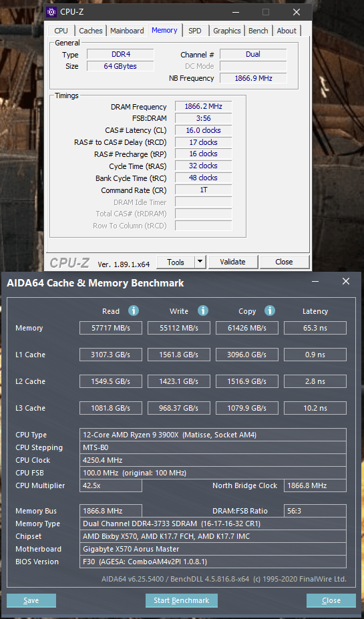Click the tRAS value 32 clocks

point(203,166)
